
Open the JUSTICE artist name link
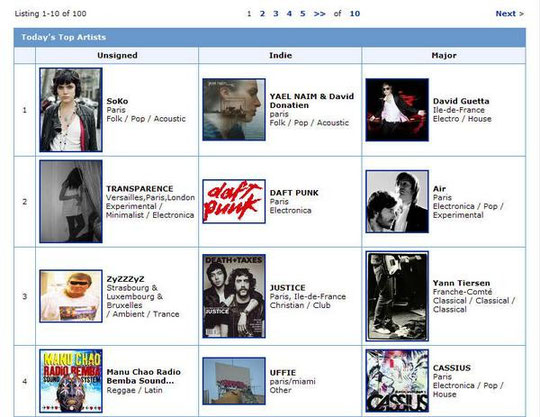pyautogui.click(x=288, y=288)
